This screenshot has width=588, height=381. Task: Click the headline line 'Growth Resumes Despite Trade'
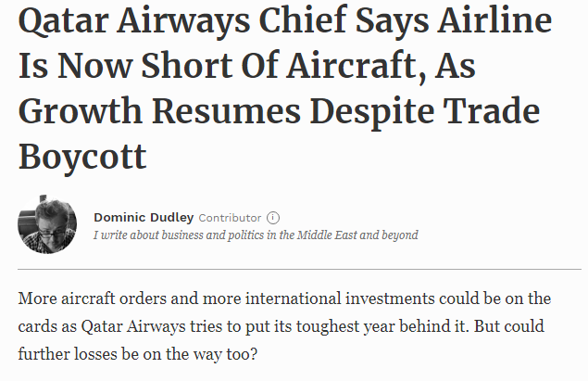279,111
